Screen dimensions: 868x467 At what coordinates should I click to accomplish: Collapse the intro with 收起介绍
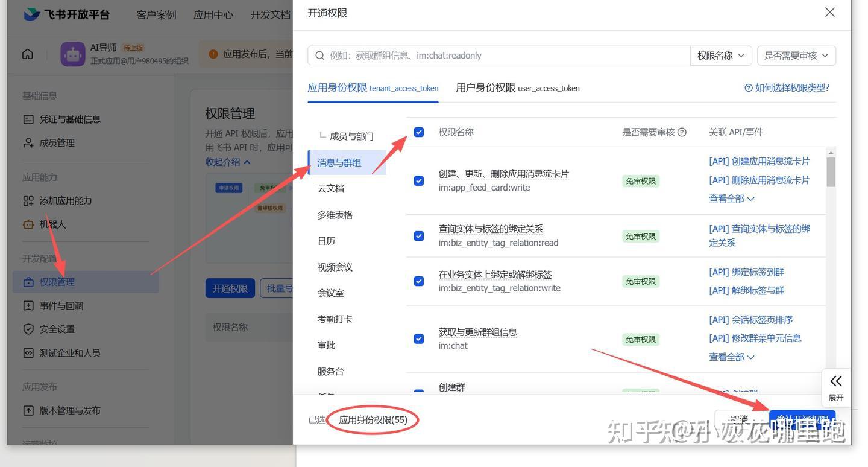(228, 162)
